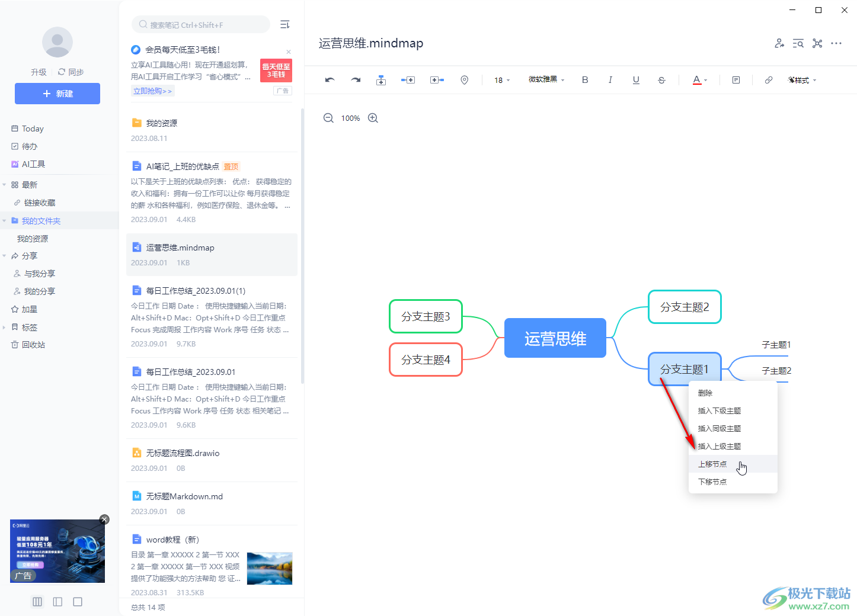Viewport: 857px width, 616px height.
Task: Open the share icon near the title bar
Action: click(x=779, y=43)
